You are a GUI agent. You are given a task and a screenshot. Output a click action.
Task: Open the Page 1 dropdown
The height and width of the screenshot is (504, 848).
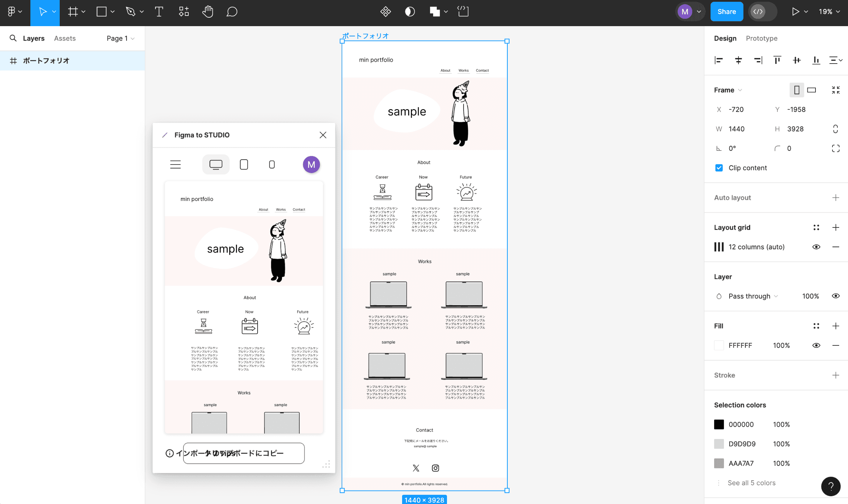(120, 38)
